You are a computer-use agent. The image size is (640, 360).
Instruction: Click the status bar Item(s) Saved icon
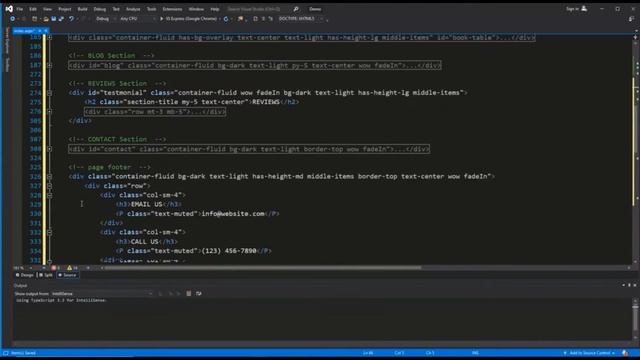pyautogui.click(x=6, y=353)
